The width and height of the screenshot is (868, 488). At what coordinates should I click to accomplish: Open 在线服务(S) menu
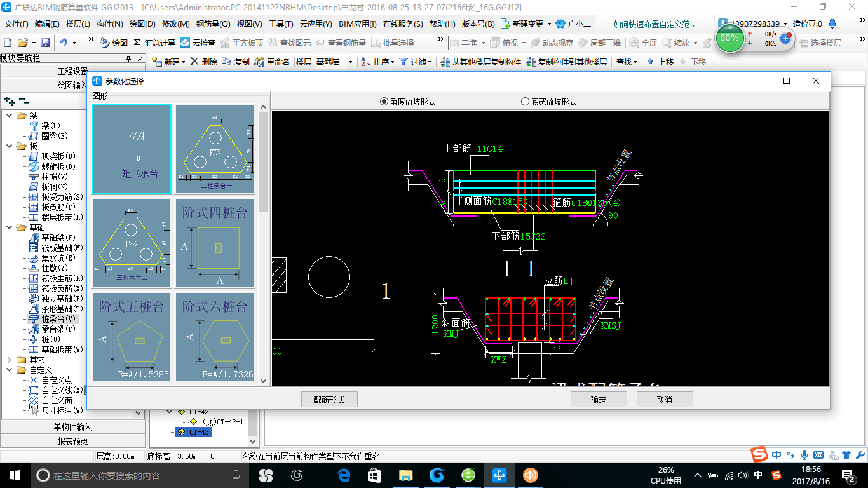point(403,24)
